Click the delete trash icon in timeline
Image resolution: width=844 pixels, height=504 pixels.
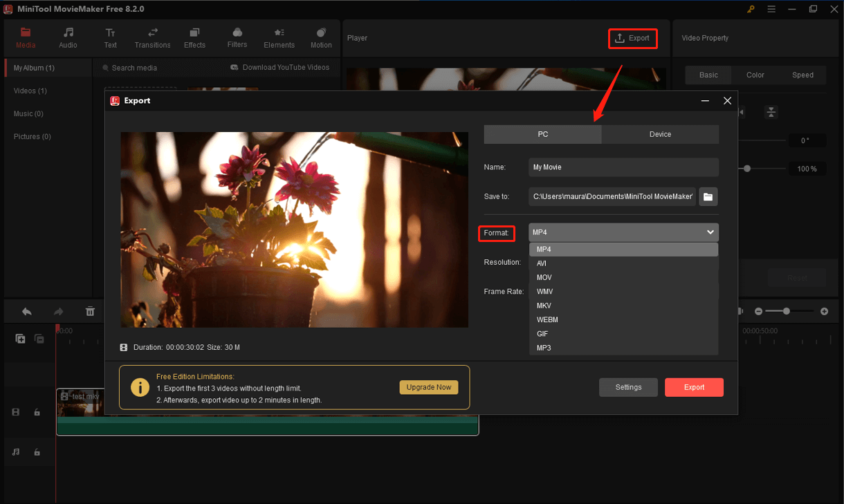click(x=90, y=312)
